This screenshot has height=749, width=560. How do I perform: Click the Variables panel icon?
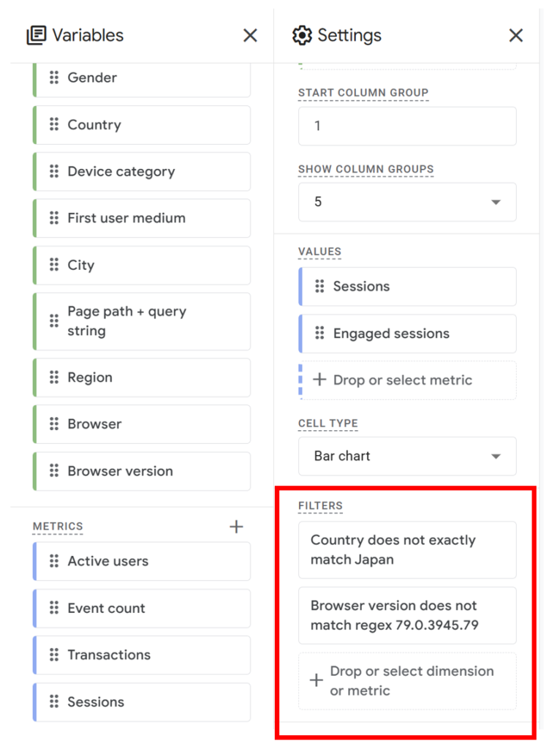point(36,35)
